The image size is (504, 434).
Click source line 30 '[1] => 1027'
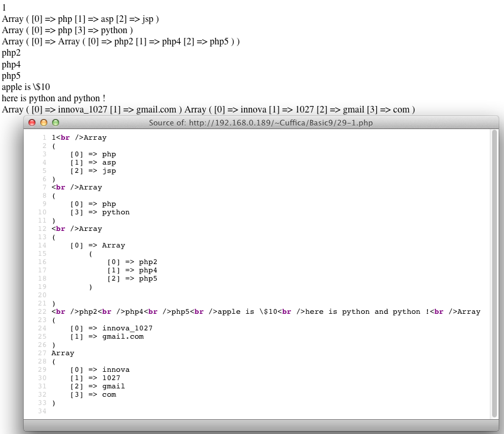tap(95, 378)
